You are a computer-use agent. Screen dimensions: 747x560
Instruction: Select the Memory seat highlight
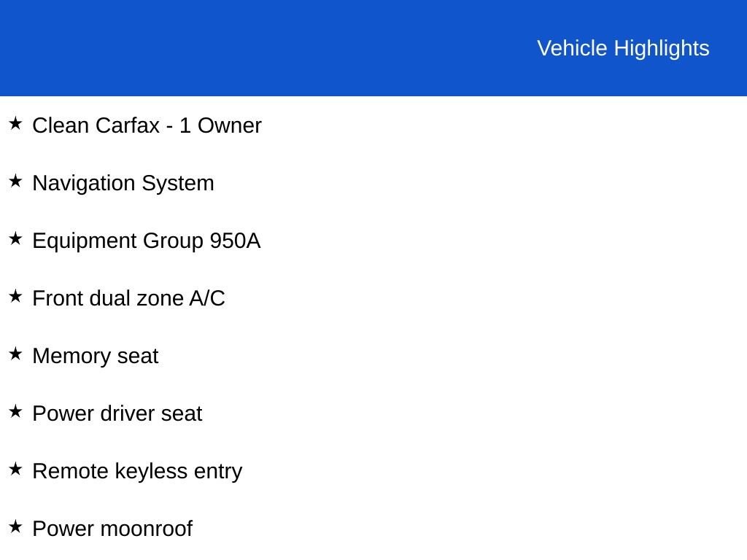click(96, 357)
